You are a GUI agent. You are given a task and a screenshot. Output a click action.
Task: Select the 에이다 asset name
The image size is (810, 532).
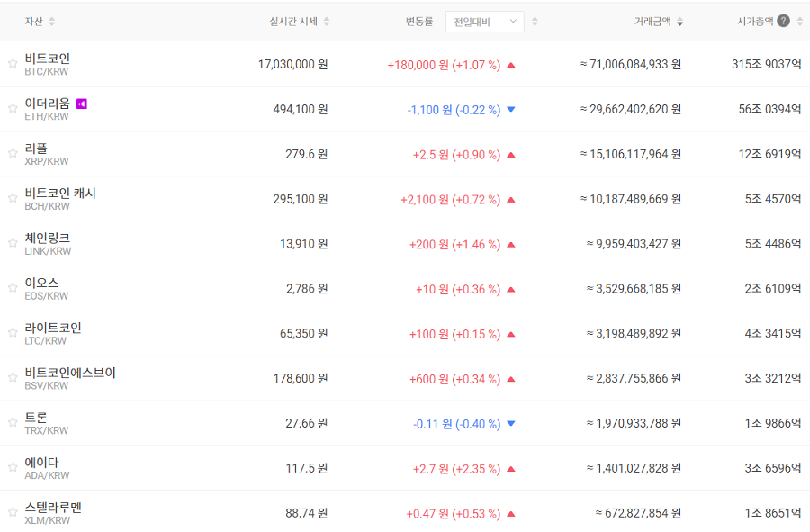(41, 463)
